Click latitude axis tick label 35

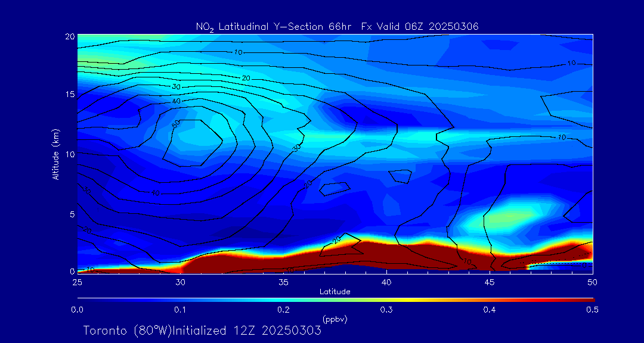click(283, 282)
